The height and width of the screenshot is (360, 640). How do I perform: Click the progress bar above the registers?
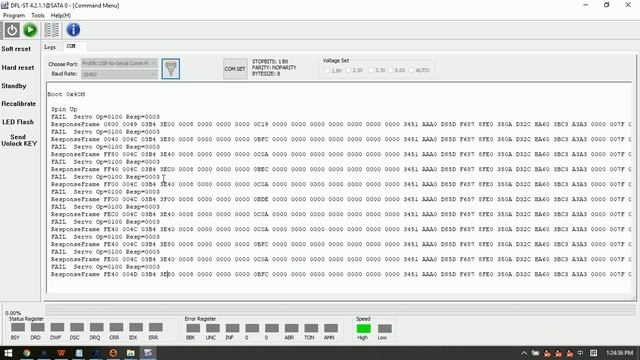[340, 309]
